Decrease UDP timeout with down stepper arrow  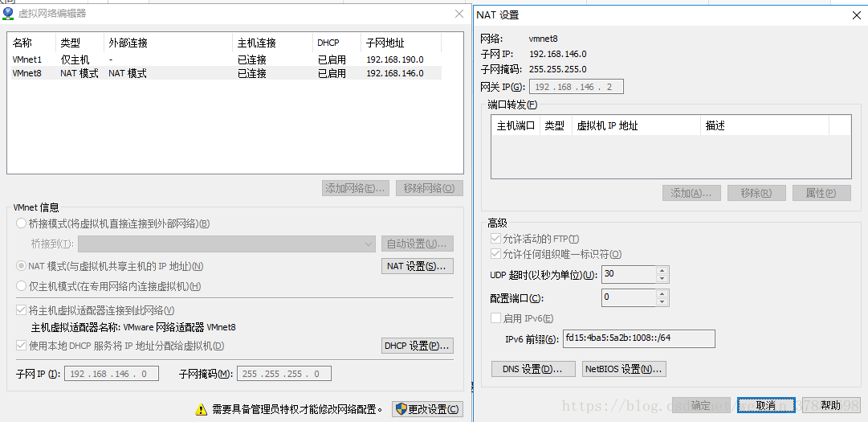point(662,279)
